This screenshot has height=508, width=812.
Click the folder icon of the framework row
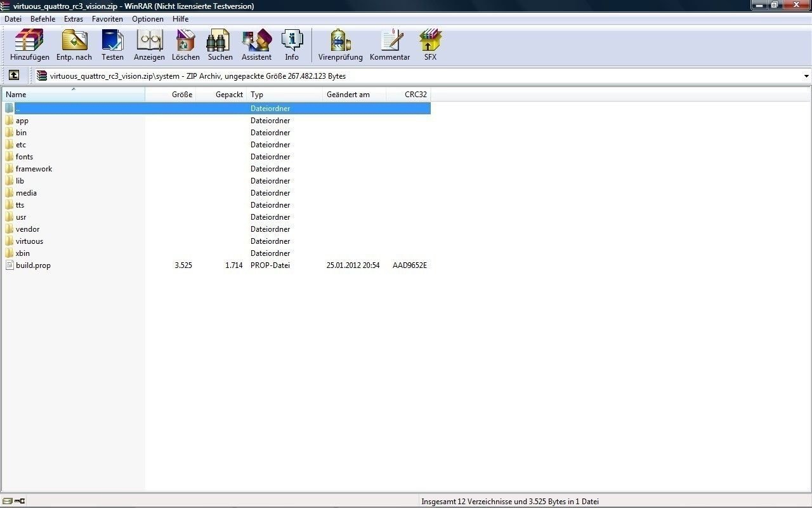(x=10, y=168)
